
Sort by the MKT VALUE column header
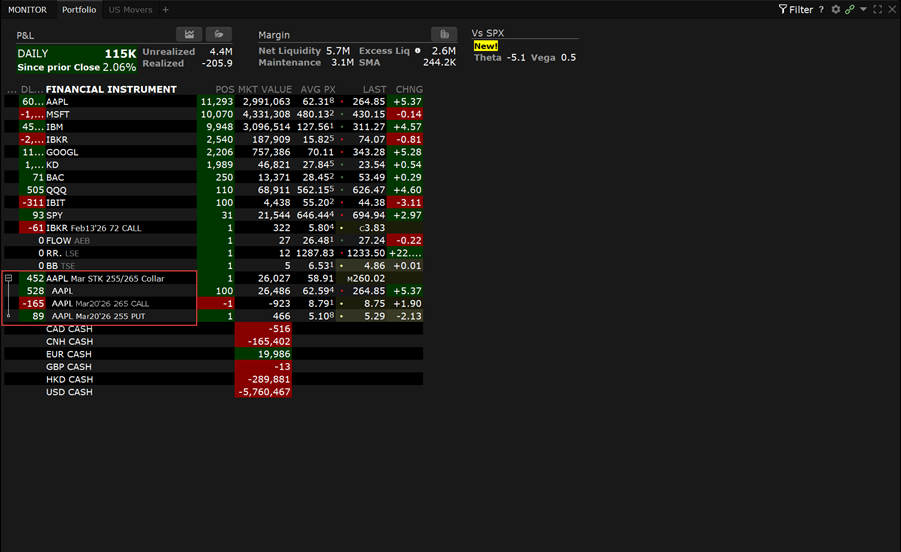[x=264, y=89]
